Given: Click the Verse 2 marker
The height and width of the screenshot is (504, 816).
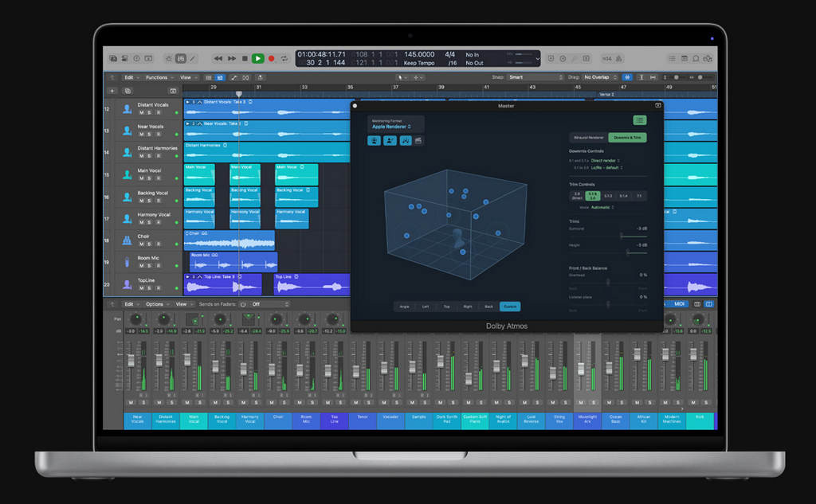Looking at the screenshot, I should [606, 95].
